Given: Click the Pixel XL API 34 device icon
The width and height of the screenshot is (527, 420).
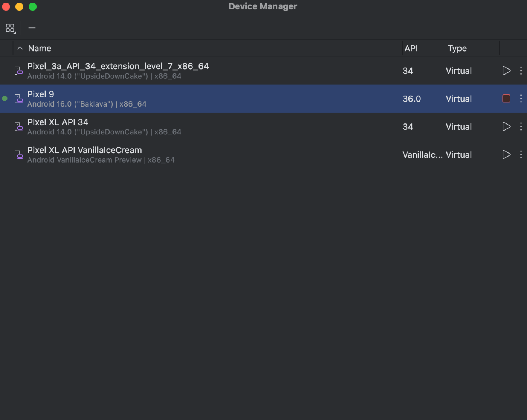Looking at the screenshot, I should [18, 126].
